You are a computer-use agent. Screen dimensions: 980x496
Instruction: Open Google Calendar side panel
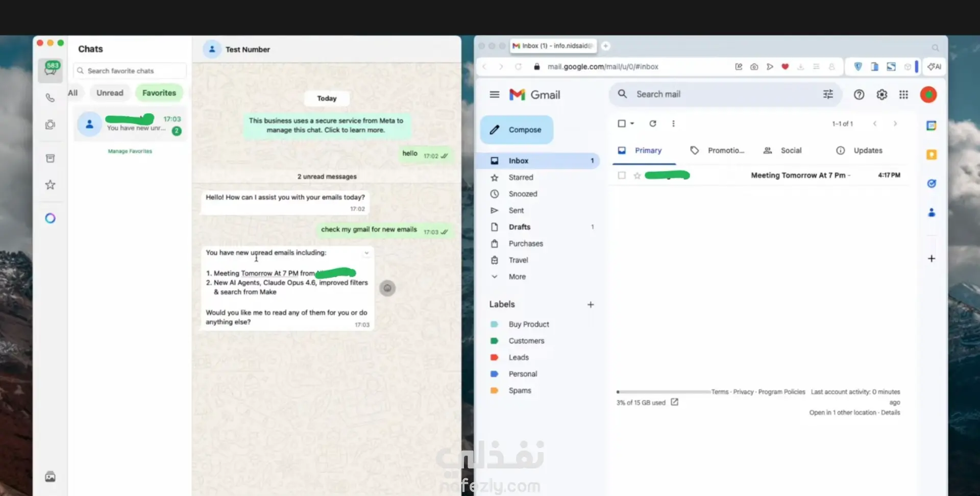pos(932,126)
